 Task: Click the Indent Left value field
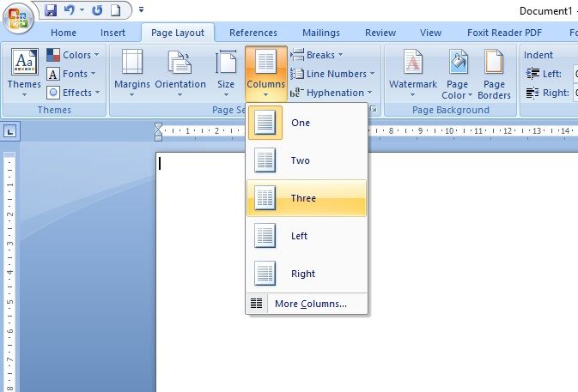coord(575,74)
